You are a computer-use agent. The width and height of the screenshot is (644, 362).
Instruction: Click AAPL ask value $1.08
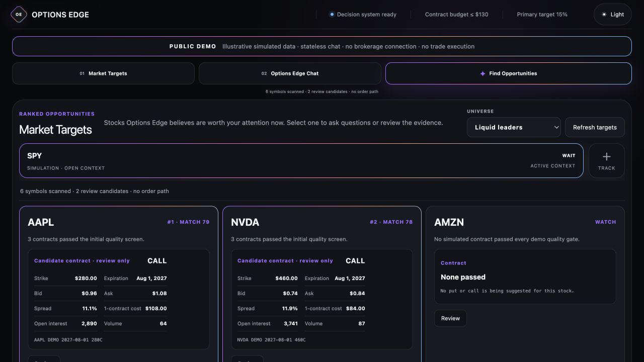[159, 293]
